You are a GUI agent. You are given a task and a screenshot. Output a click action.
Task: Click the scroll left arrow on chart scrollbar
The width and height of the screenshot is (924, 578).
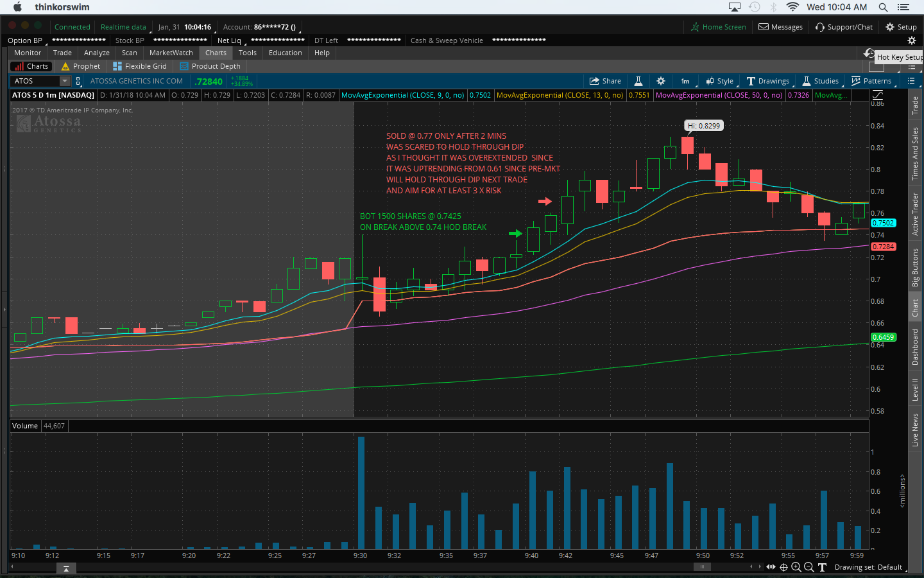pyautogui.click(x=751, y=566)
